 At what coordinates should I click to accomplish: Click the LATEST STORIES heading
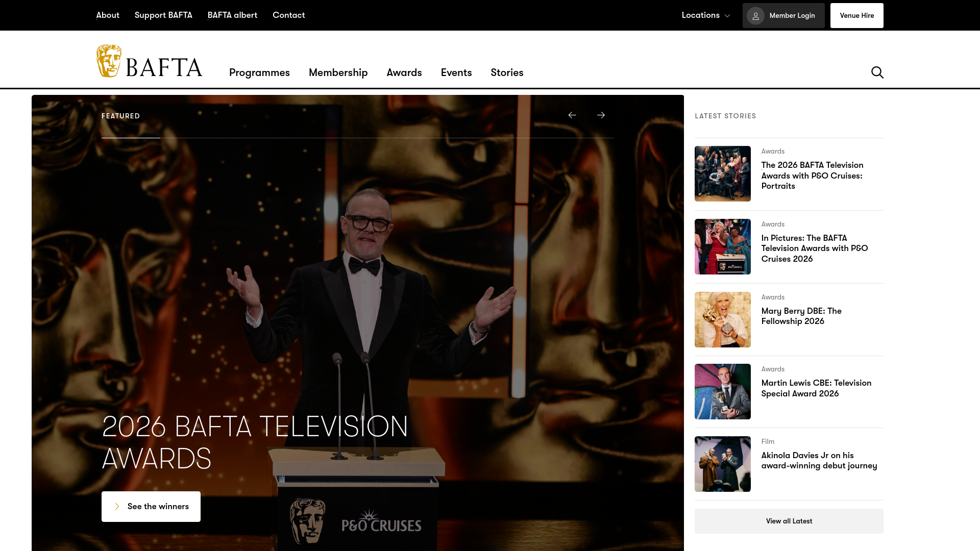(x=725, y=116)
